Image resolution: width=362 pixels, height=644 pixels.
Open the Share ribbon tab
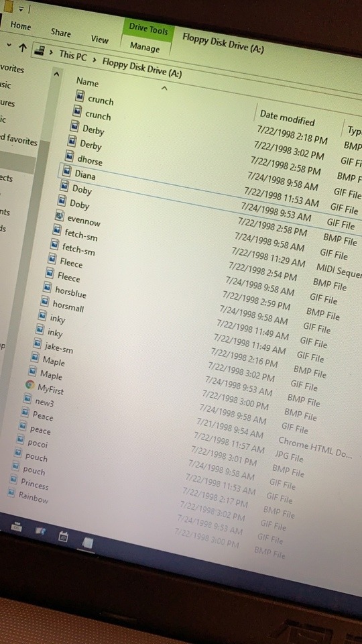[x=61, y=32]
